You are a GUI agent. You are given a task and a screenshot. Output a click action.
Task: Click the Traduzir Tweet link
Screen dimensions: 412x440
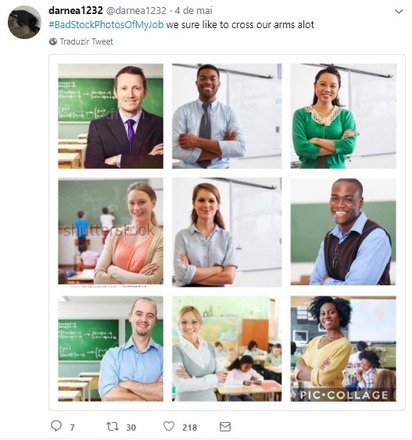tap(86, 42)
